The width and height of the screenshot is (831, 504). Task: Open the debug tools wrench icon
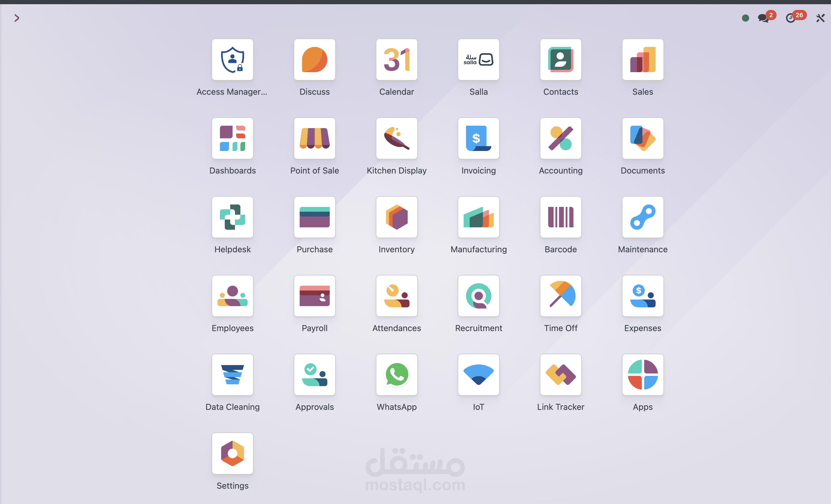pos(820,18)
